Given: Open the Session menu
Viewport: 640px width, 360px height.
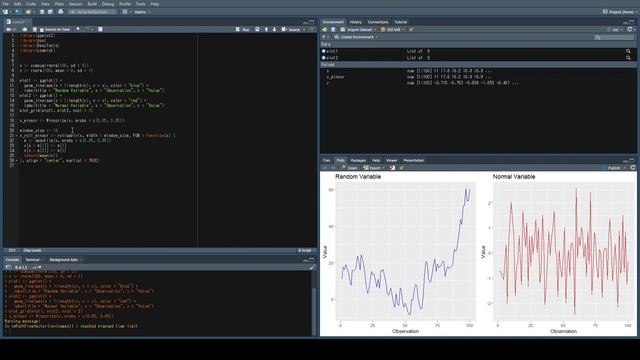Looking at the screenshot, I should [x=76, y=4].
